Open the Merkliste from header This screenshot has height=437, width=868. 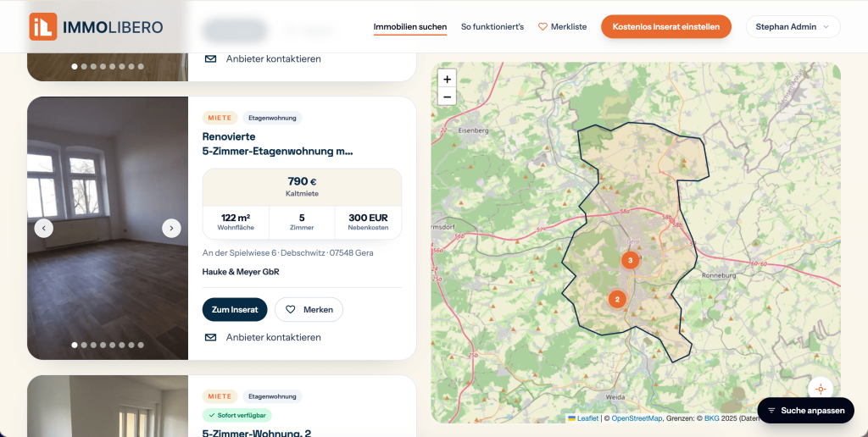click(563, 26)
